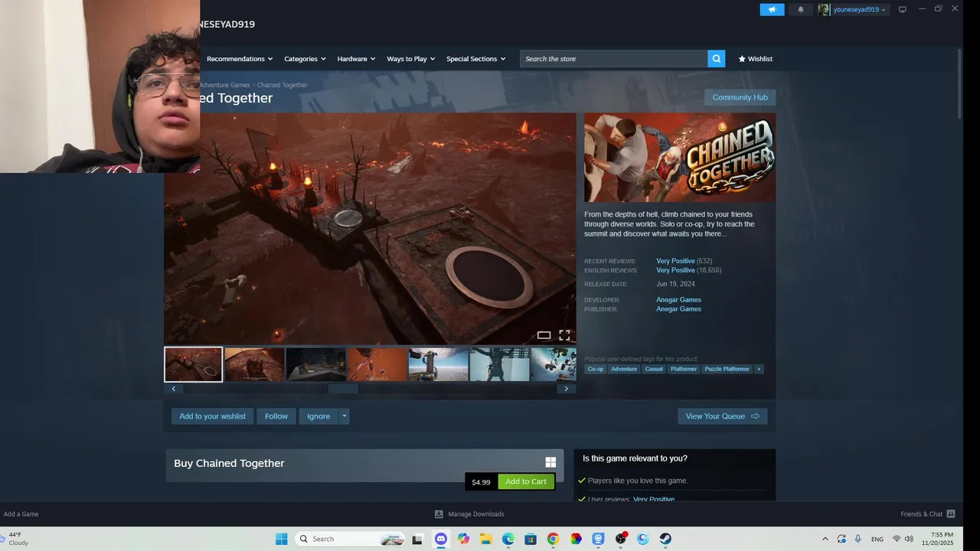This screenshot has height=551, width=980.
Task: Click the Adventure Games breadcrumb
Action: tap(225, 85)
